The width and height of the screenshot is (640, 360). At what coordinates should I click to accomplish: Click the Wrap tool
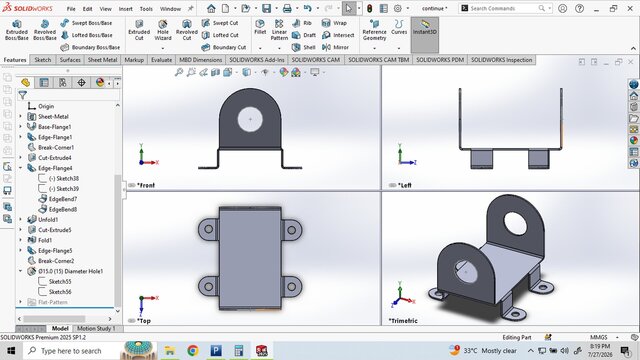(x=334, y=23)
